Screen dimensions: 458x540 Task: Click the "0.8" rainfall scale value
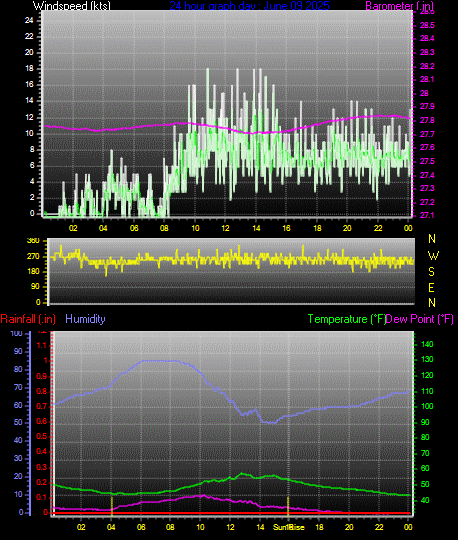tap(42, 392)
